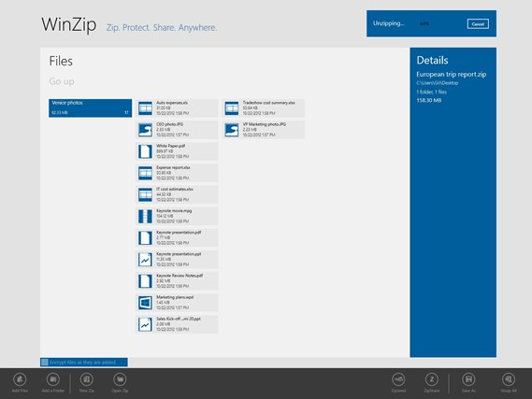This screenshot has height=399, width=532.
Task: Select the CEO photo.JPG file name
Action: point(169,124)
